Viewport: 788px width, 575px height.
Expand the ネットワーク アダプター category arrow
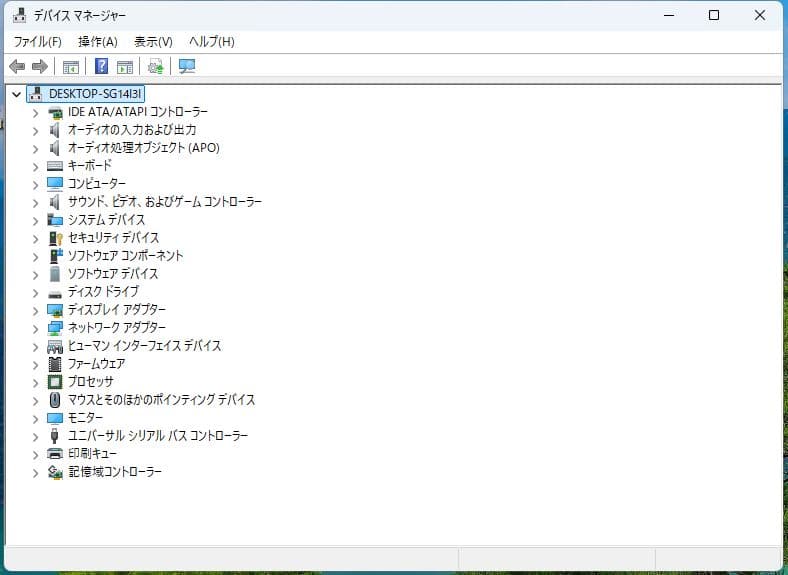[x=35, y=329]
